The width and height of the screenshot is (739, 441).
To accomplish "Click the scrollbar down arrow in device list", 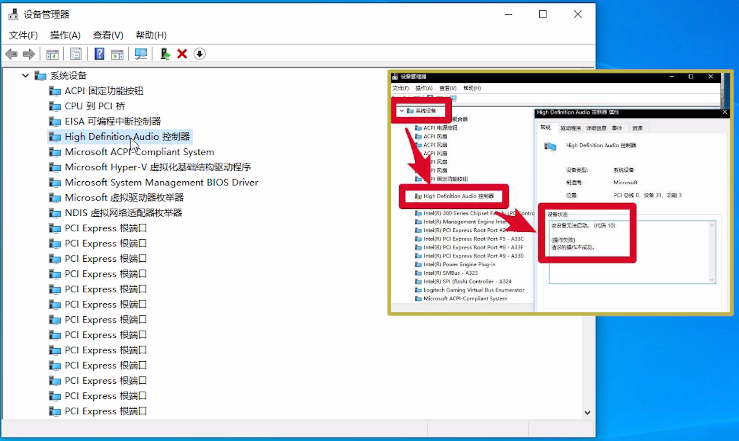I will tap(587, 413).
